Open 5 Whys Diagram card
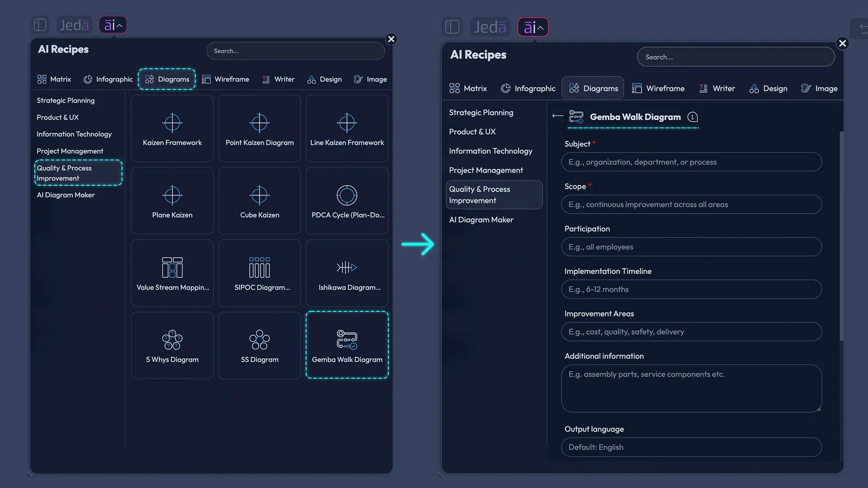The width and height of the screenshot is (868, 488). [x=172, y=345]
